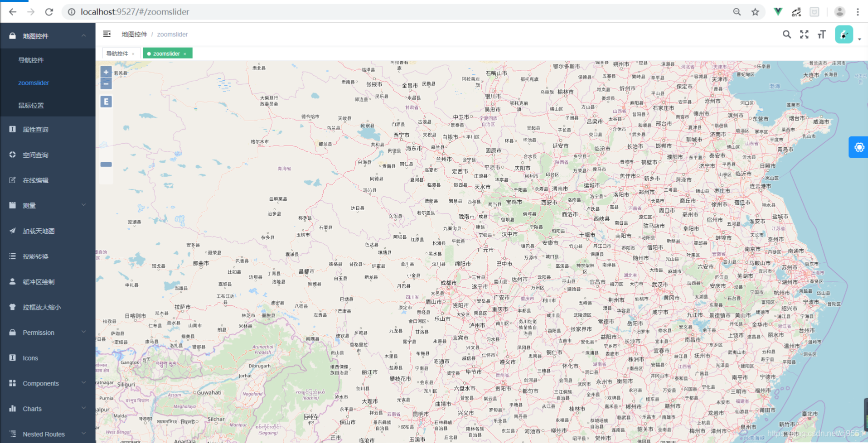Click 武汉市 label on map
Screen dimensions: 868x443
pos(659,284)
